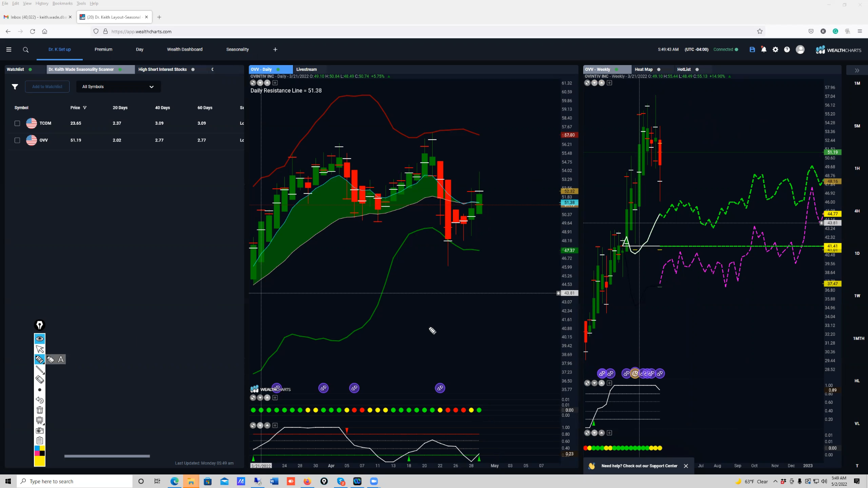Click the add indicator plus on weekly chart
The height and width of the screenshot is (488, 868).
coord(609,83)
